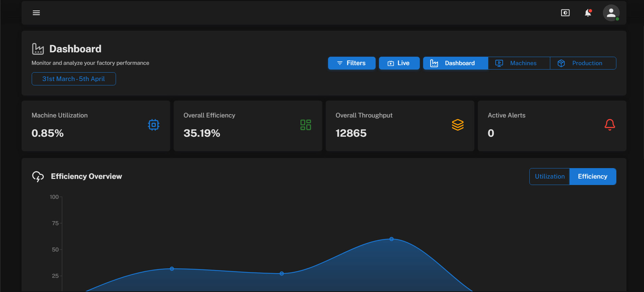
Task: Click the Machine Utilization chip icon
Action: click(154, 125)
